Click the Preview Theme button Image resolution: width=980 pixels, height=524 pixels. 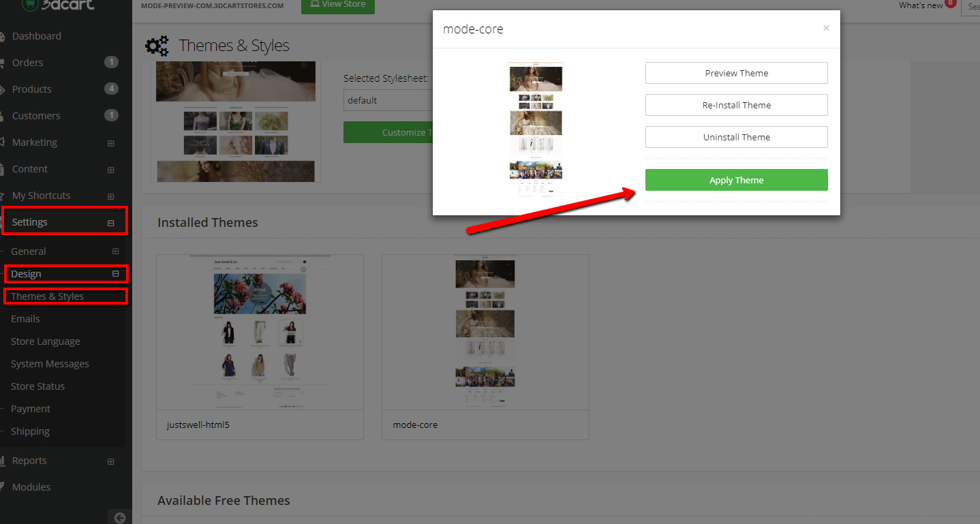(736, 73)
